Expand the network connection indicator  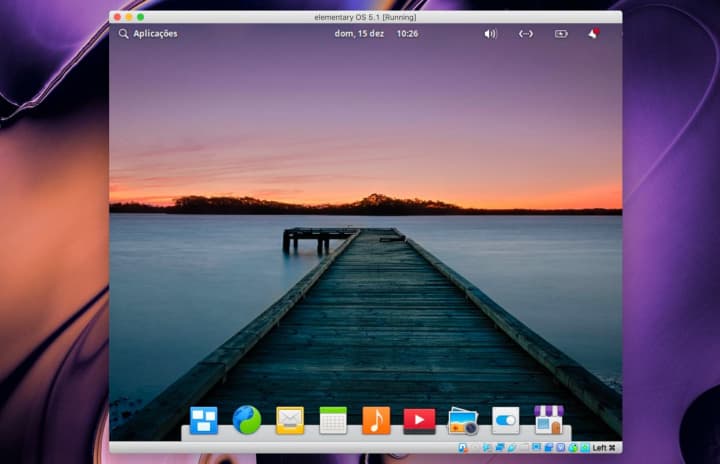(x=526, y=33)
